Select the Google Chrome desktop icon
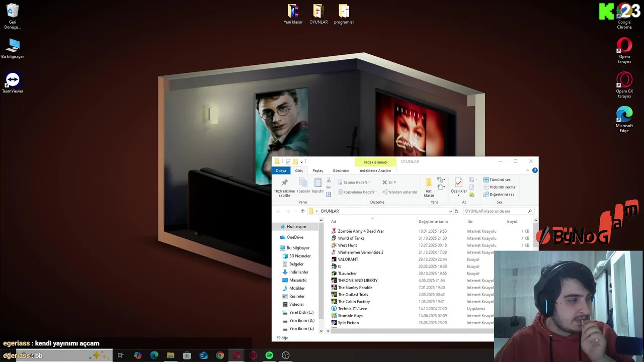Screen dimensions: 644x362 pos(624,16)
